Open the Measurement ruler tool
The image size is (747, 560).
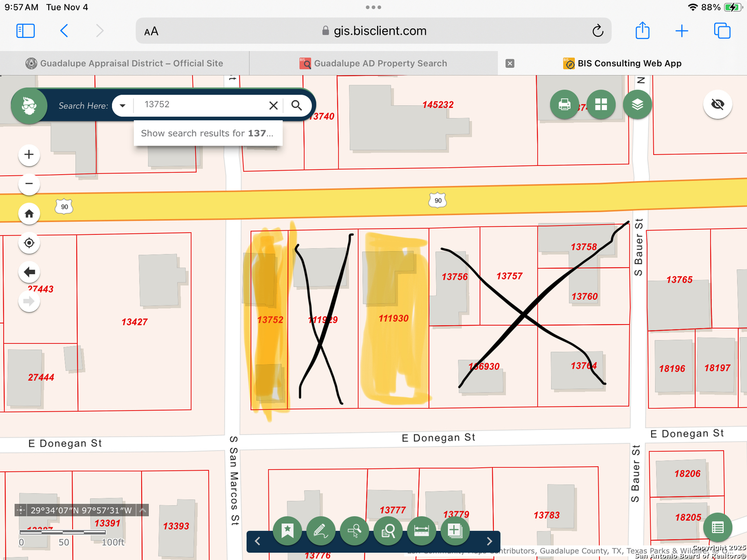coord(421,531)
